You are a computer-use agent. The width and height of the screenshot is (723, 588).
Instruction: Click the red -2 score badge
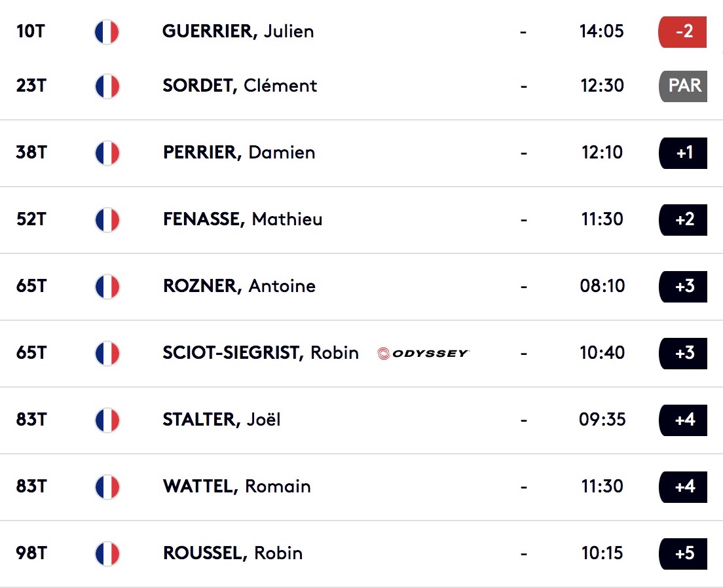tap(682, 32)
